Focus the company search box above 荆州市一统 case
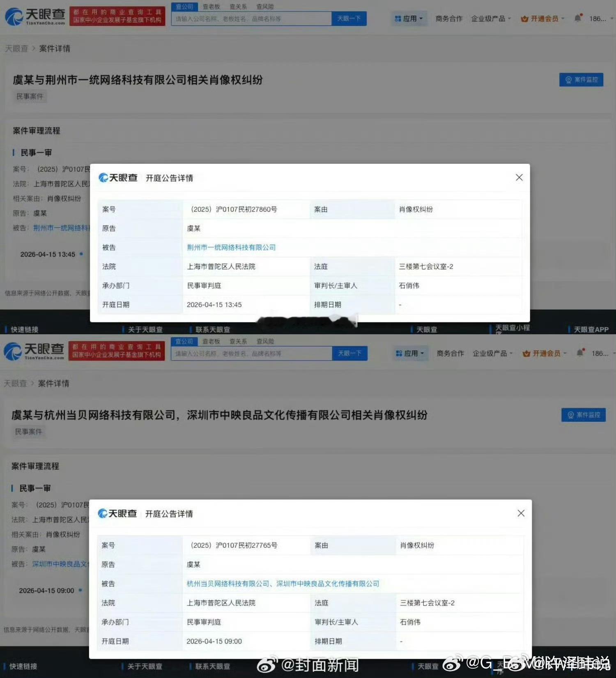 click(251, 18)
